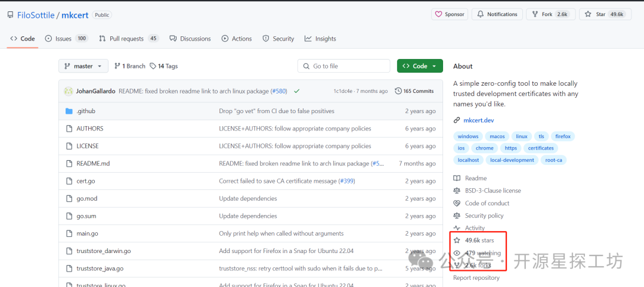View the 165 Commits history

pos(414,91)
